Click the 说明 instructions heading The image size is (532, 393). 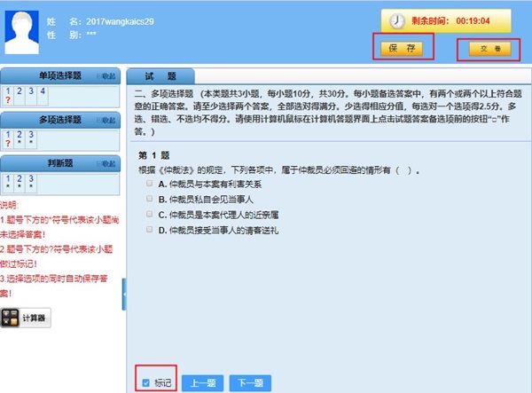click(x=9, y=205)
